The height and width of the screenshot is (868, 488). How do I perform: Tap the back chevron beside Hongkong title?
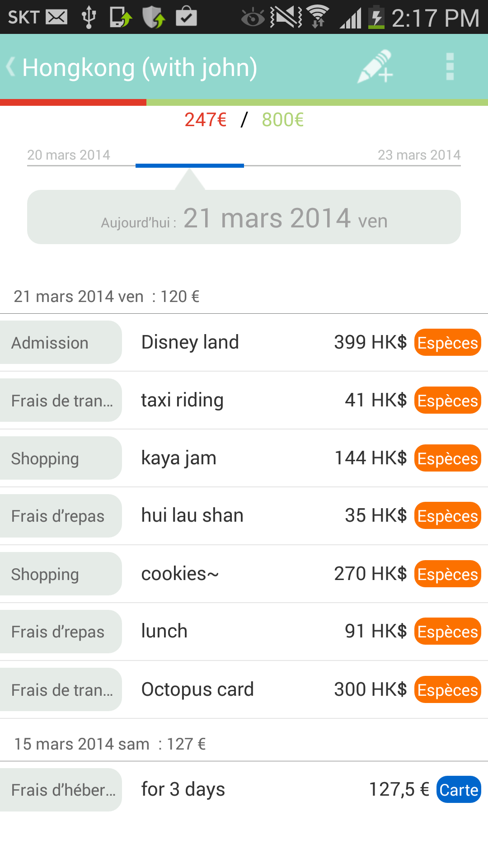pyautogui.click(x=11, y=67)
